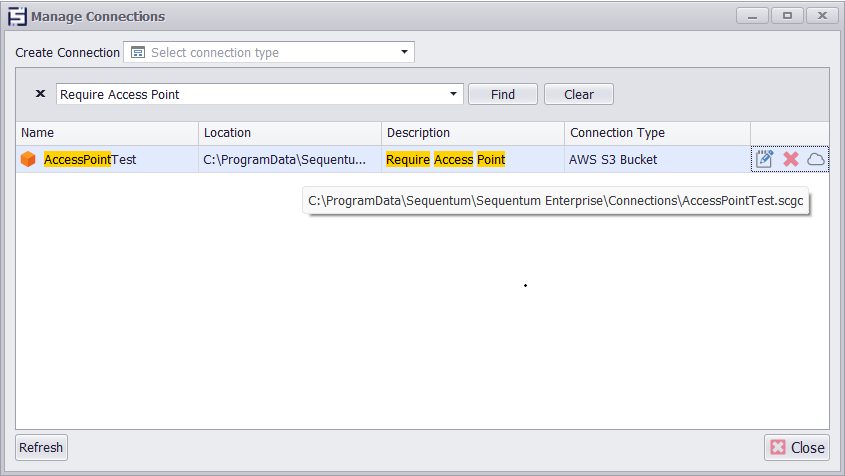Click the Refresh button

point(41,447)
